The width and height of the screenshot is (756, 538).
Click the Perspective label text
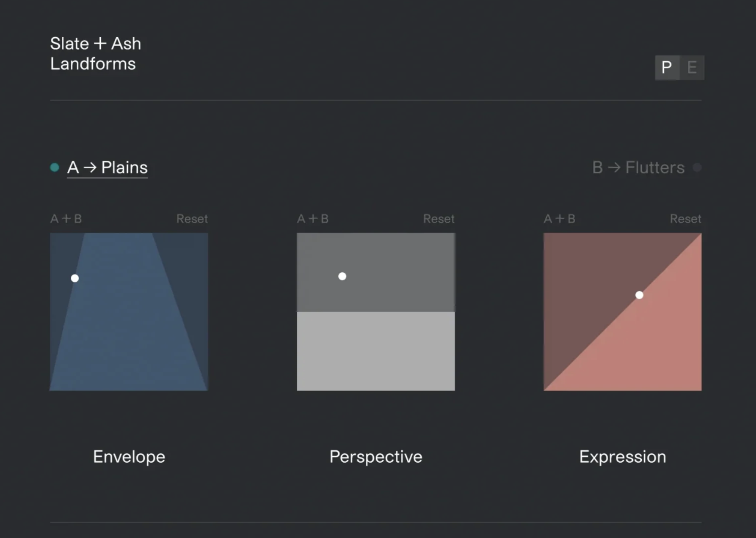point(376,457)
